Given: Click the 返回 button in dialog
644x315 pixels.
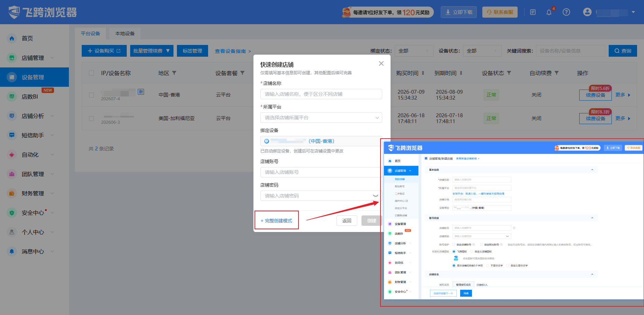Looking at the screenshot, I should point(347,221).
